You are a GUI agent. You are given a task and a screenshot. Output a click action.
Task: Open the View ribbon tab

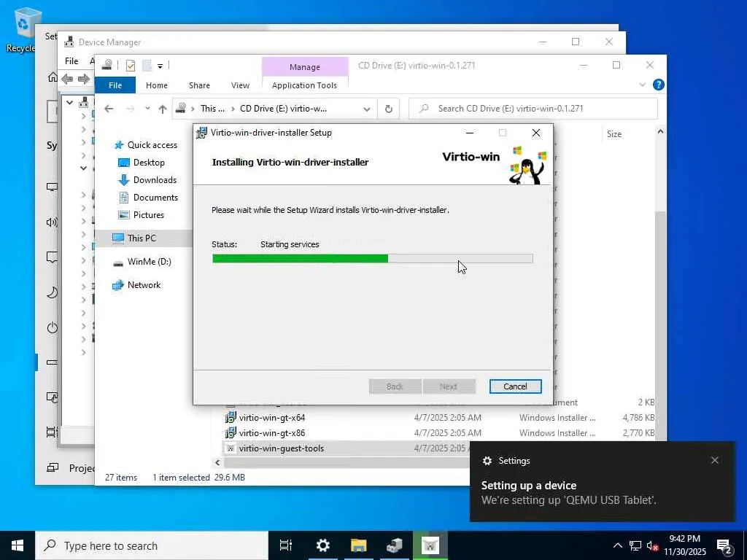pos(240,85)
